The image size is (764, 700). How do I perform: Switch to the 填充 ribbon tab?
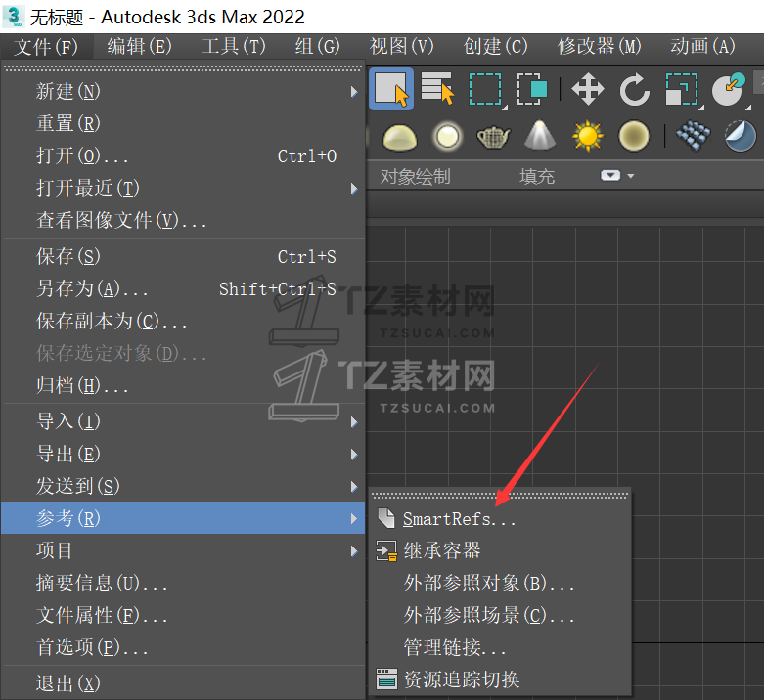click(537, 176)
